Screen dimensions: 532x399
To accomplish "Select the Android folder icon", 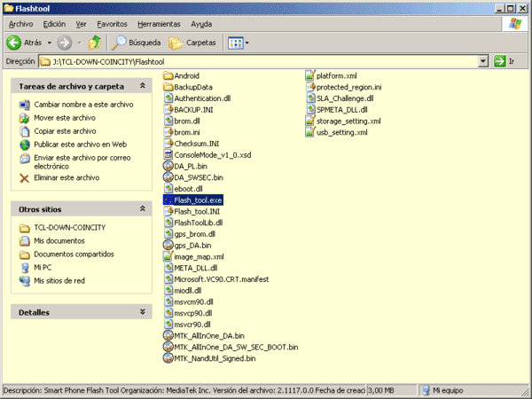I will 168,75.
